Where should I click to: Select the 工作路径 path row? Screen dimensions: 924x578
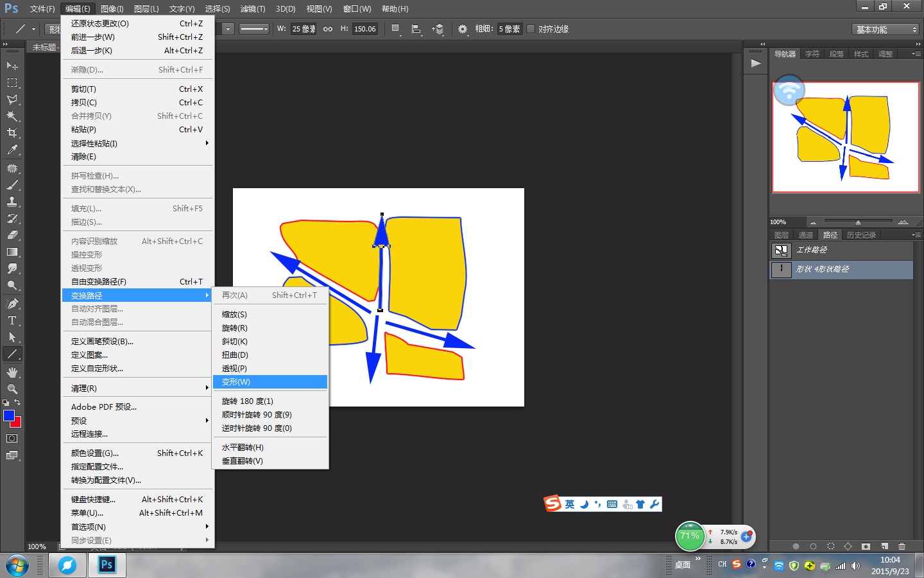[841, 250]
